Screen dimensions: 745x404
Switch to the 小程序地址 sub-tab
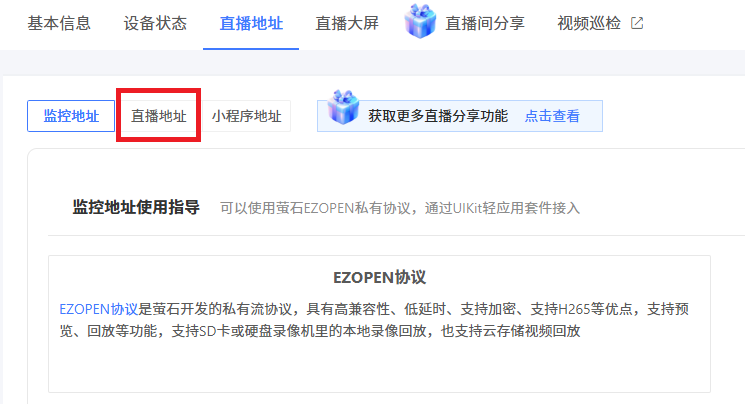[247, 116]
